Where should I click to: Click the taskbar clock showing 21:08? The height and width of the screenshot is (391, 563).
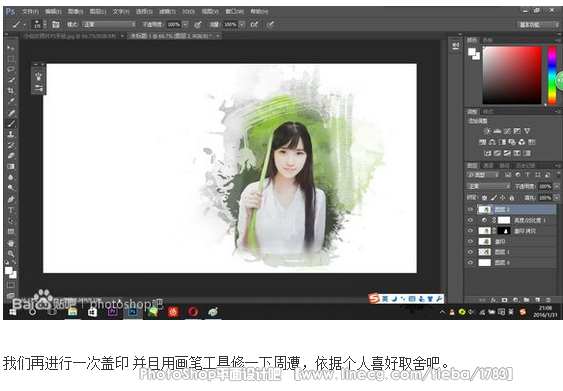(x=545, y=311)
